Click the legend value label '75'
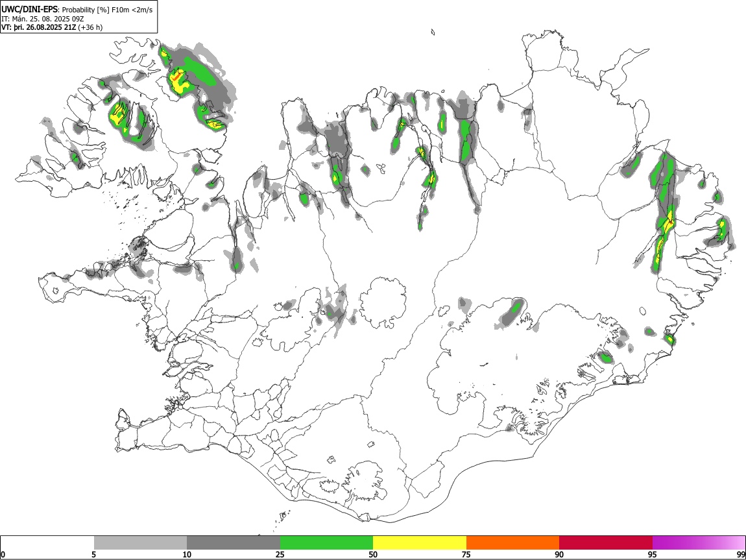Viewport: 746px width, 560px height. 466,554
